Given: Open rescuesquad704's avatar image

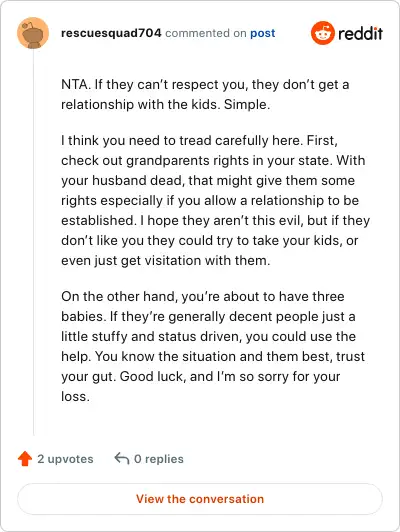Looking at the screenshot, I should pos(33,33).
